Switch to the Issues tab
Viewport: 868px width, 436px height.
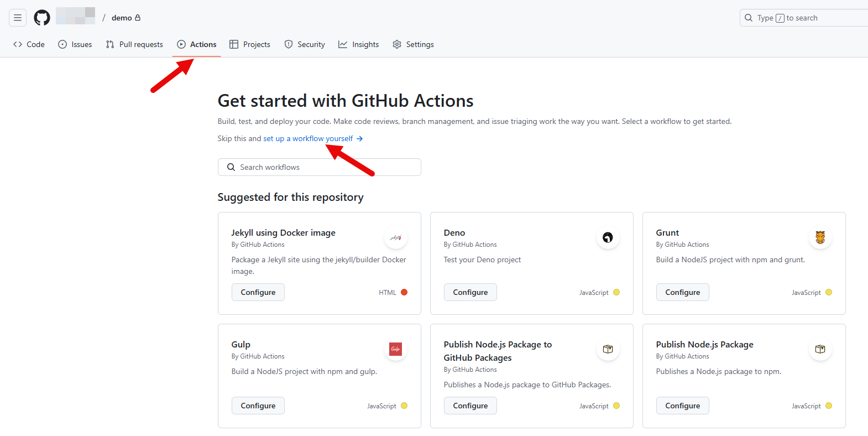[75, 44]
